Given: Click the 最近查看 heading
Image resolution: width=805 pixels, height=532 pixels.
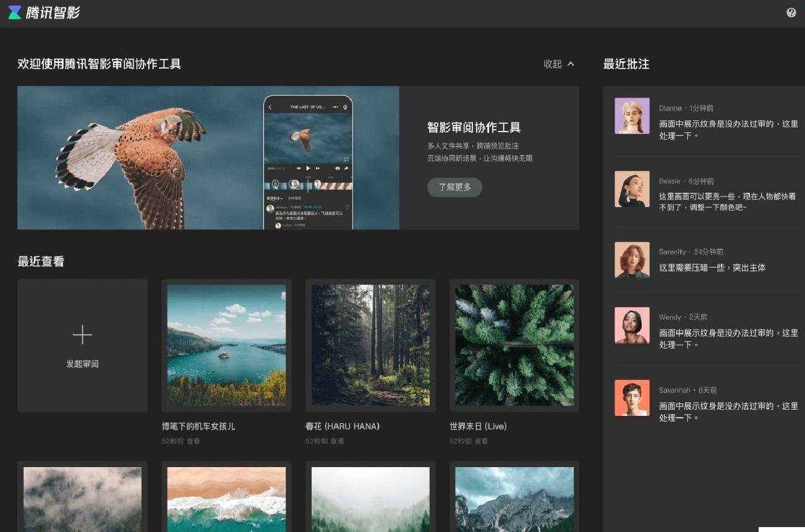Looking at the screenshot, I should pyautogui.click(x=41, y=261).
